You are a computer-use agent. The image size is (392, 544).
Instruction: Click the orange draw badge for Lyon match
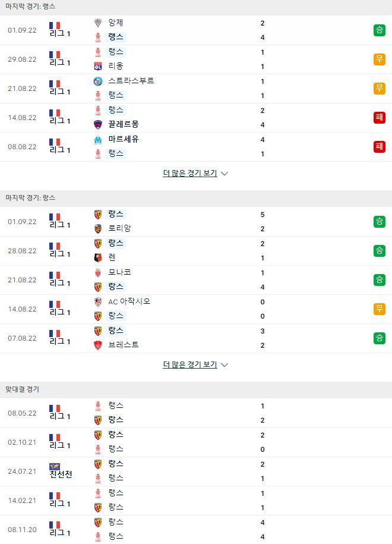380,59
